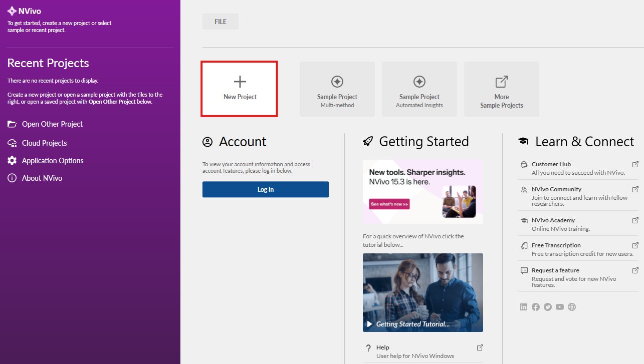Click the See what's new button
The width and height of the screenshot is (644, 364).
pos(389,204)
